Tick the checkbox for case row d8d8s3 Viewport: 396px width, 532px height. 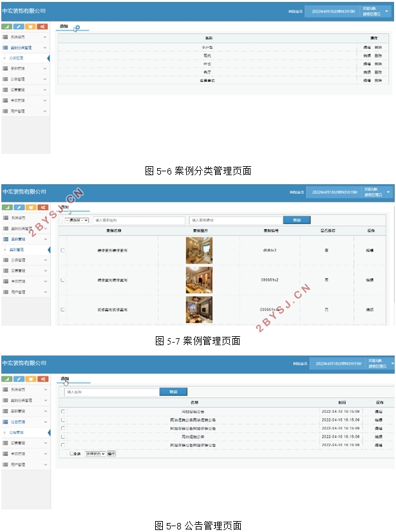pyautogui.click(x=62, y=251)
